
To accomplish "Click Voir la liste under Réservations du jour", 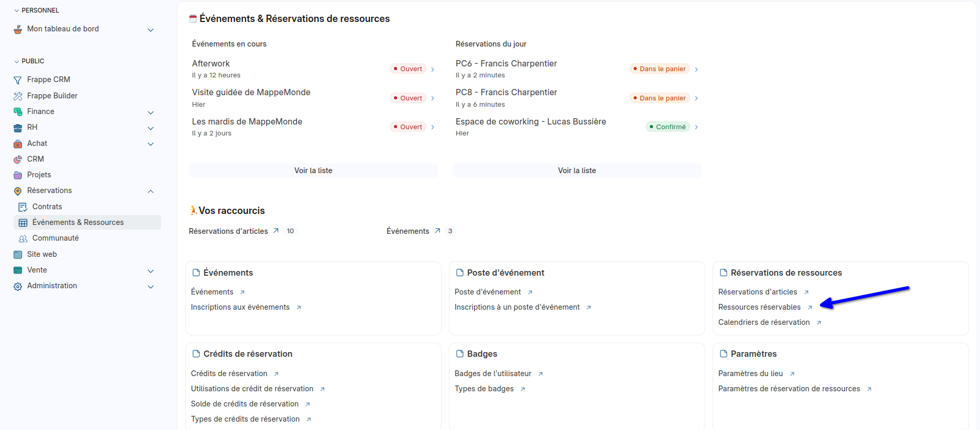I will 577,171.
